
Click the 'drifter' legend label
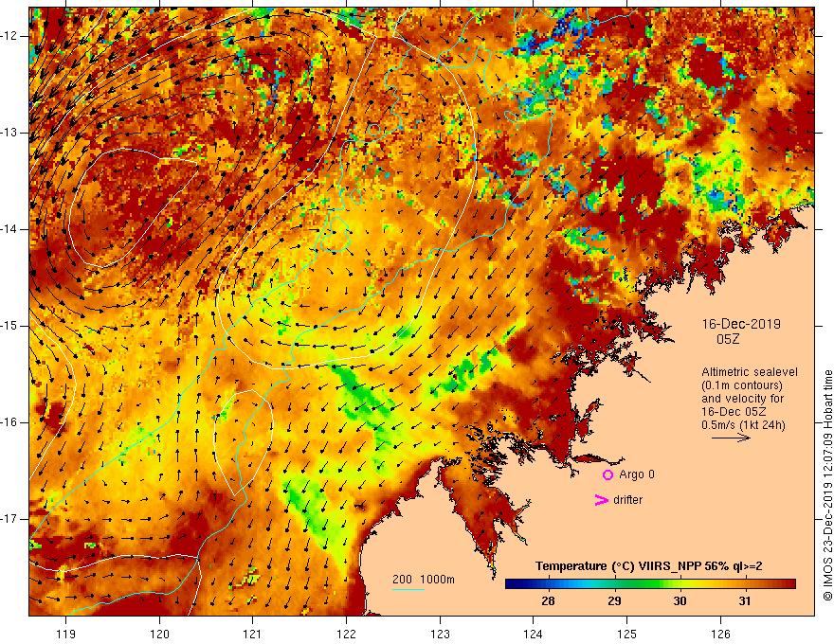[627, 500]
